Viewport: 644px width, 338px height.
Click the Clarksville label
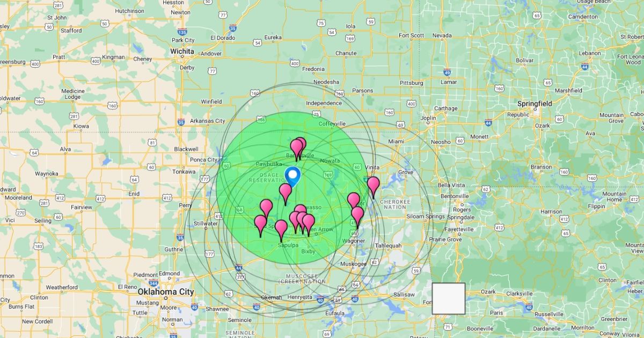pos(519,293)
